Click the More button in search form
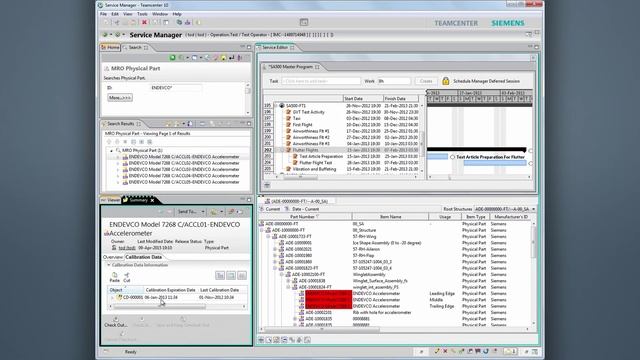The image size is (640, 360). pyautogui.click(x=120, y=98)
